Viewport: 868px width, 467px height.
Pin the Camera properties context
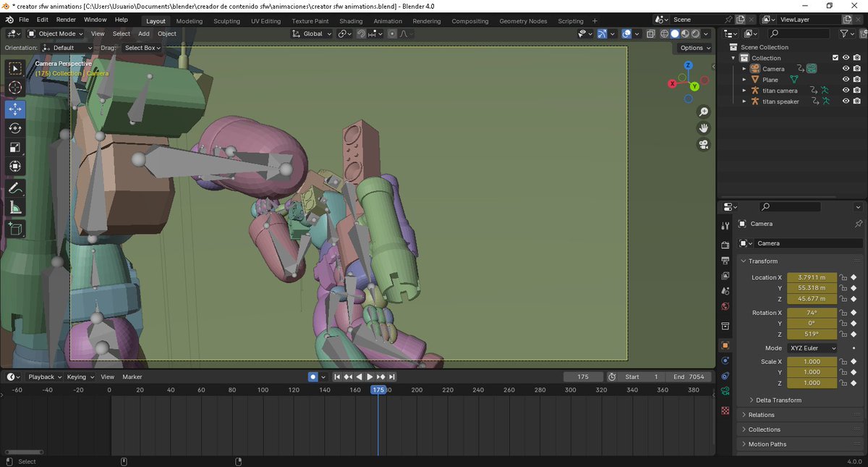(859, 224)
